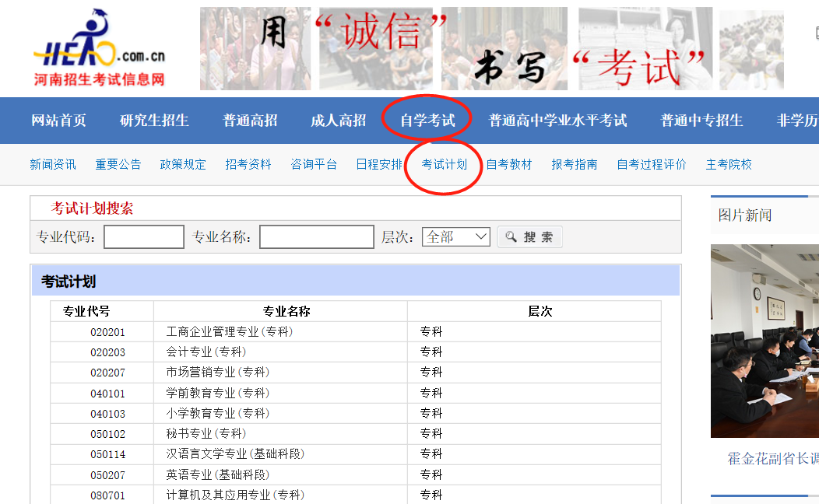This screenshot has height=504, width=819.
Task: Open 普通高中学业水平考试 in the navigation bar
Action: [558, 121]
